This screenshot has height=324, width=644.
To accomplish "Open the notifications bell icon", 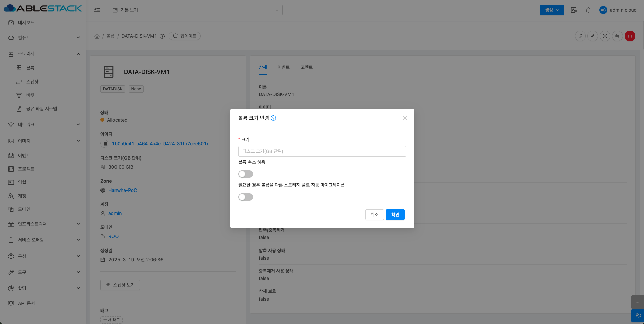I will coord(588,10).
